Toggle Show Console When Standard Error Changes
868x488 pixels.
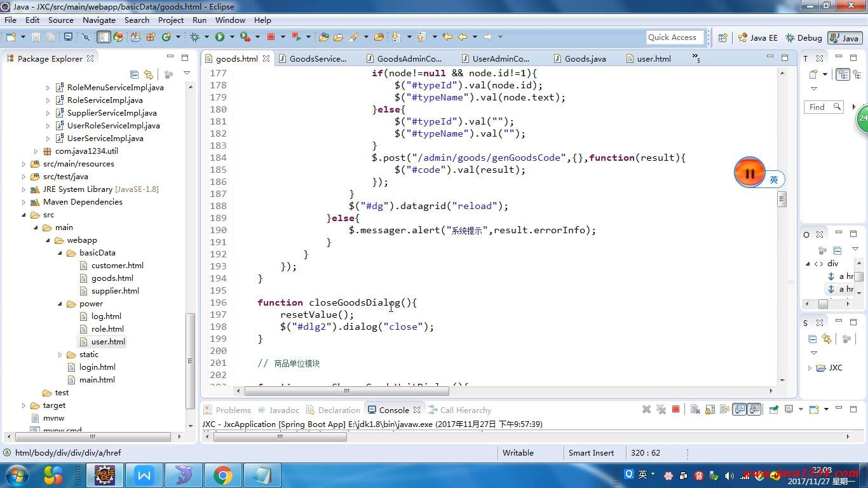pos(754,409)
